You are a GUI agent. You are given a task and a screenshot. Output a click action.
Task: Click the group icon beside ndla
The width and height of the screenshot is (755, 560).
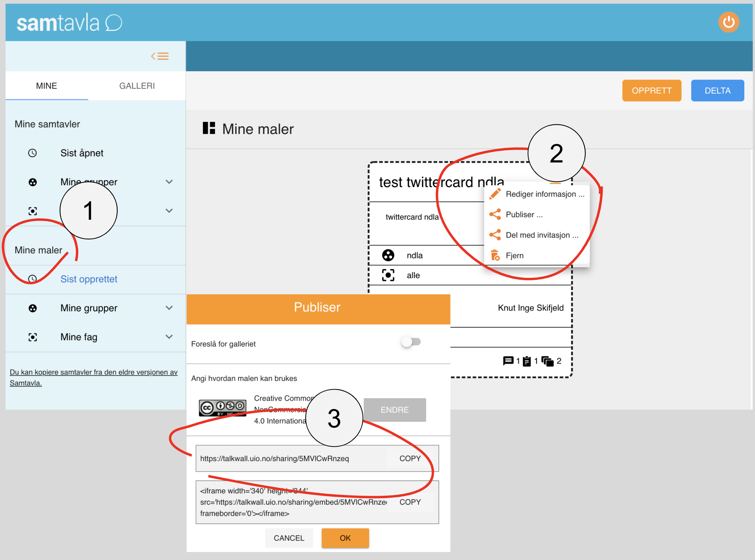tap(388, 255)
